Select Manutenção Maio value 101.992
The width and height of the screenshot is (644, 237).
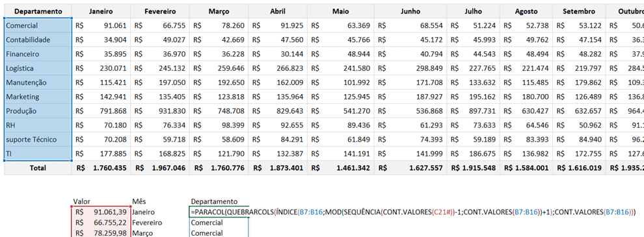pyautogui.click(x=340, y=82)
